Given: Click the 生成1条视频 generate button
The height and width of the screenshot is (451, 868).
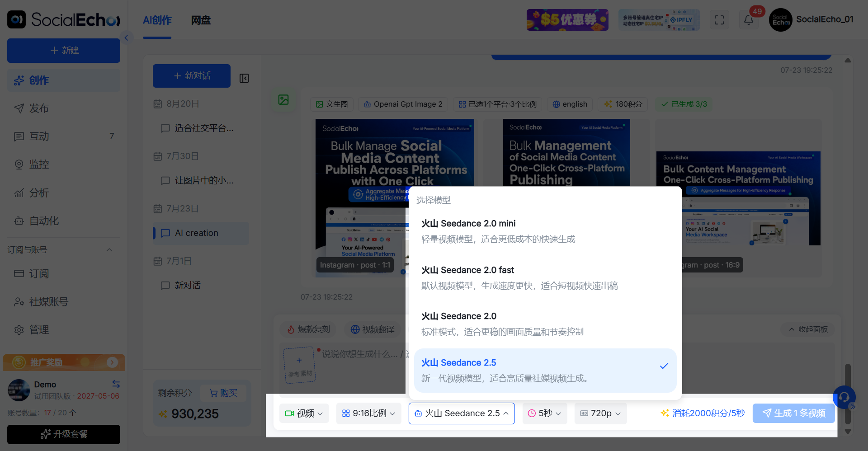Looking at the screenshot, I should click(794, 413).
